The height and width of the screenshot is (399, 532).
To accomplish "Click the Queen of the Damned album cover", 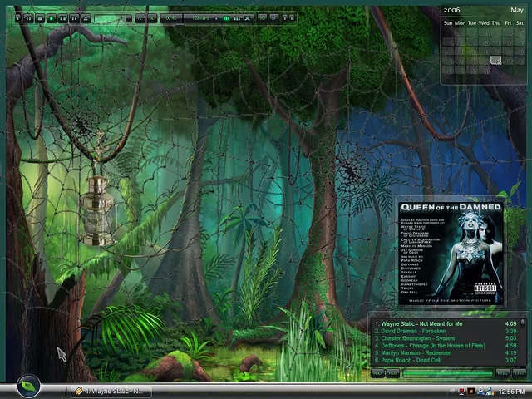I will point(450,253).
